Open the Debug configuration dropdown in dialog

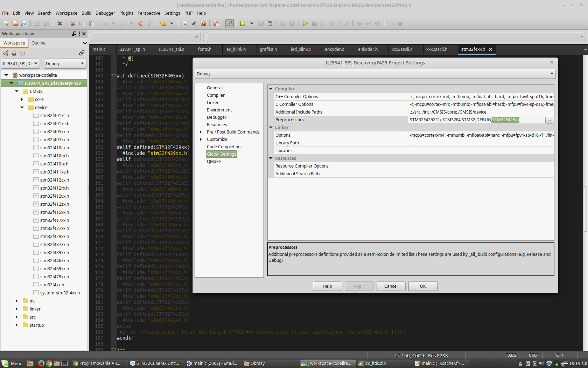(374, 74)
